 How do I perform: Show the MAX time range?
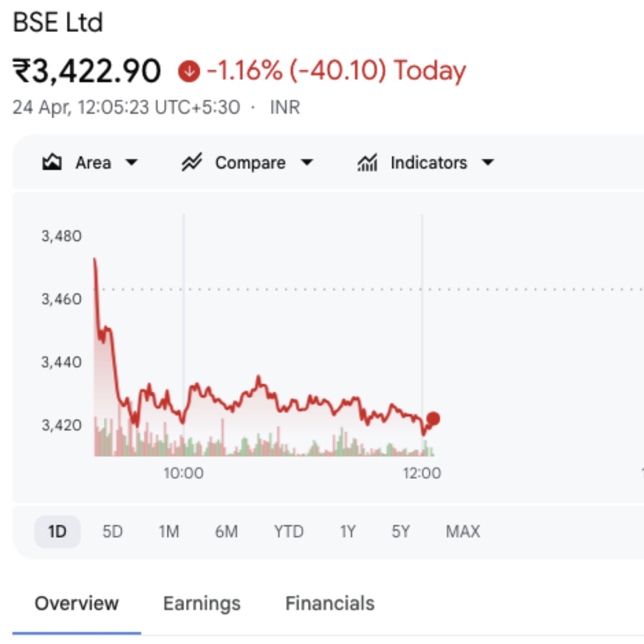[x=463, y=531]
